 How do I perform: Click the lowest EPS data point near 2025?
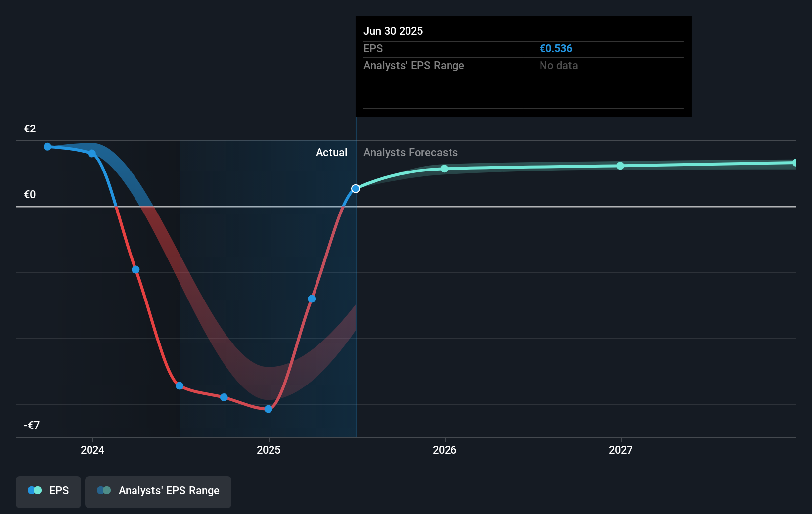coord(268,408)
